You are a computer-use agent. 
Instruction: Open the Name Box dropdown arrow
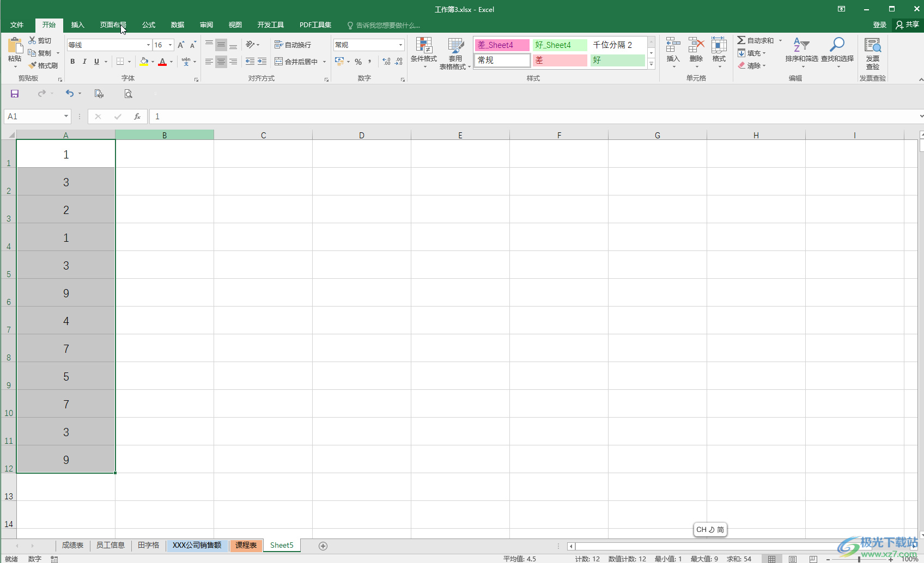click(x=66, y=116)
